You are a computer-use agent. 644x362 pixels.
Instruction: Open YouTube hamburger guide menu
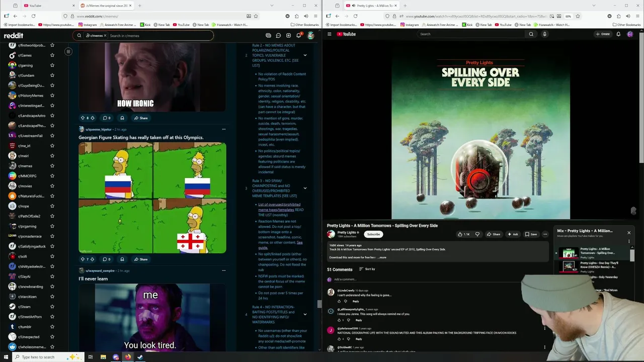click(330, 34)
